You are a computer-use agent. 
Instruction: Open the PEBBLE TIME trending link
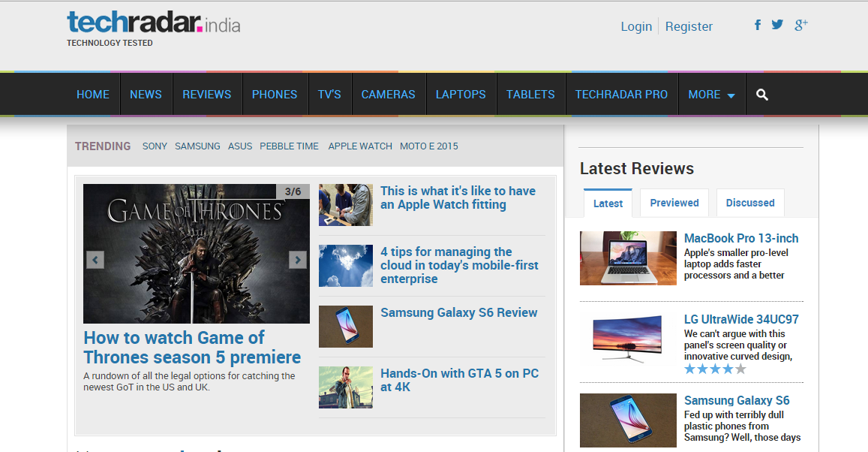click(x=289, y=146)
